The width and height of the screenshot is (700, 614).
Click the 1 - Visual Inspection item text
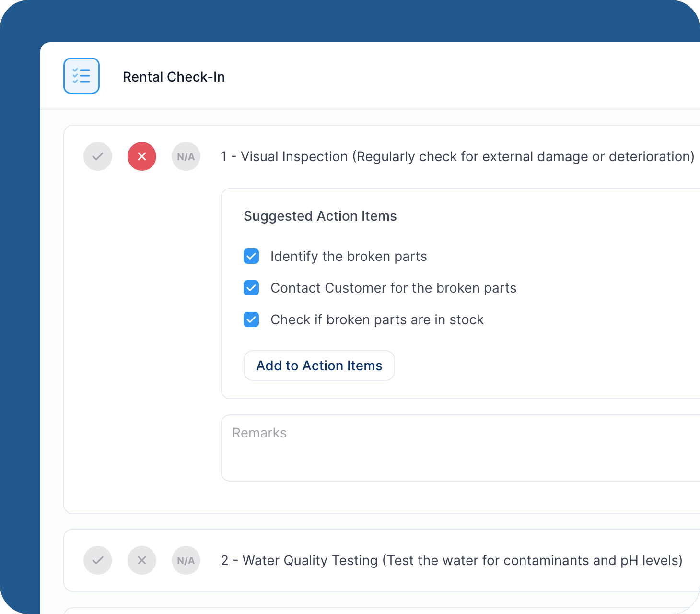(457, 156)
